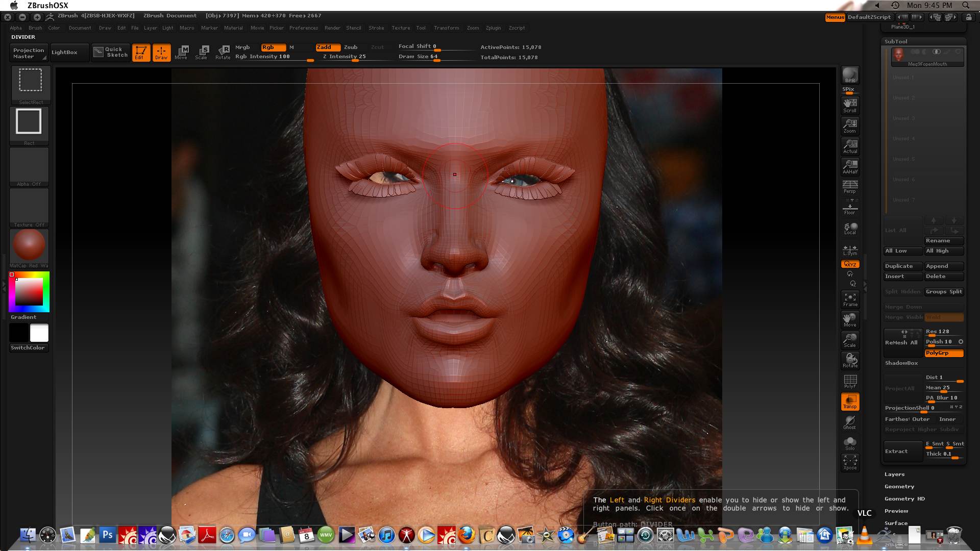Open the Tool menu
980x551 pixels.
point(421,28)
